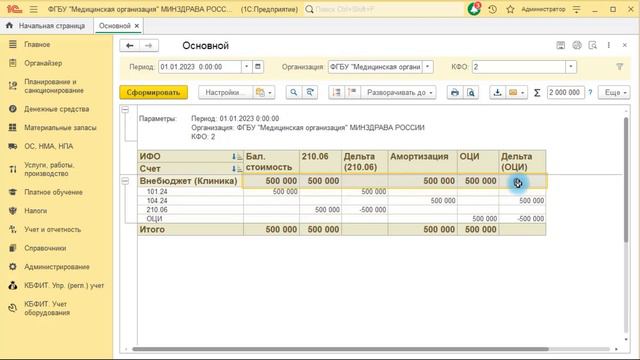This screenshot has width=640, height=360.
Task: Open the Период value dropdown arrow
Action: click(247, 67)
